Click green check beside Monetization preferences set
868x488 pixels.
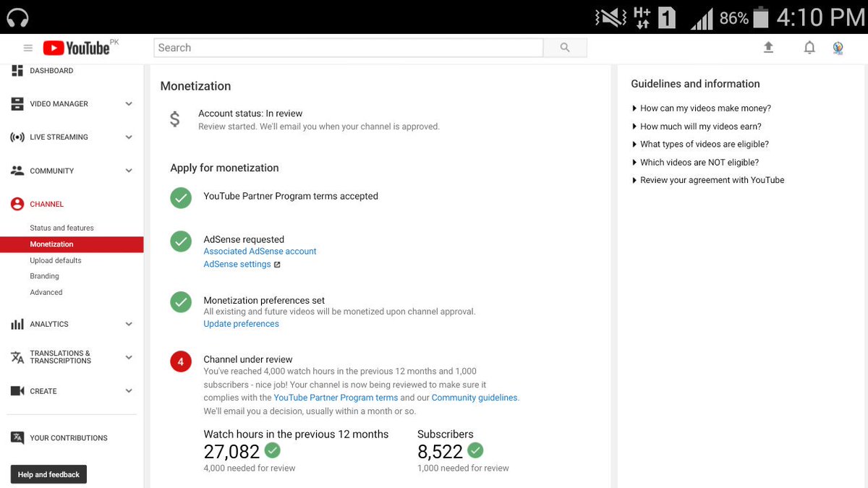click(181, 301)
